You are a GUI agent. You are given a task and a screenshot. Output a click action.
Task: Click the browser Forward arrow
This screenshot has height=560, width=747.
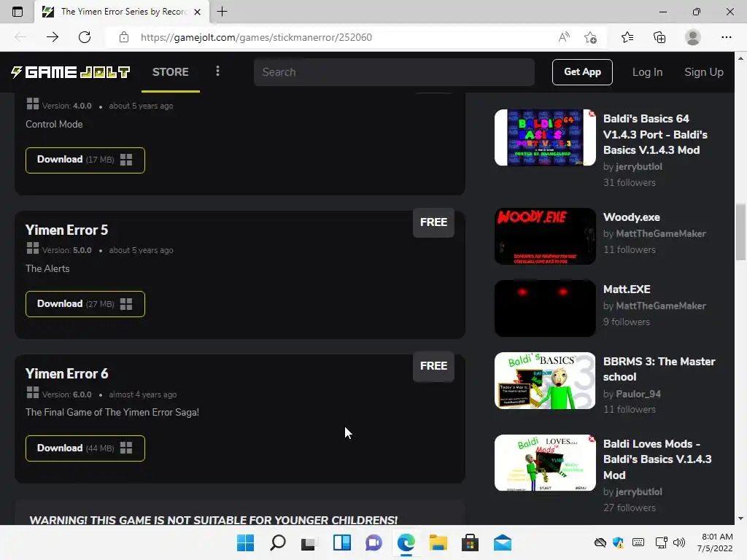click(x=53, y=37)
